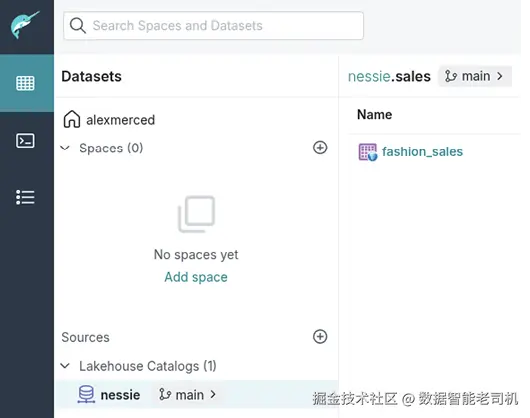Click the home icon beside alexmerced
The height and width of the screenshot is (418, 530).
point(72,119)
